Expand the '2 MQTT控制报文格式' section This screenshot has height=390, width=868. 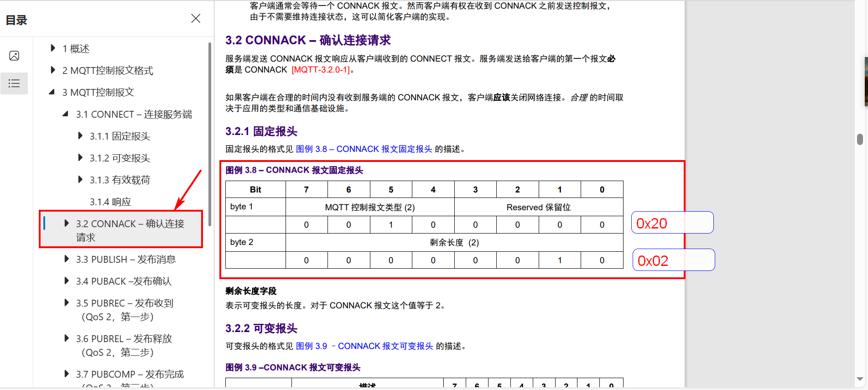click(x=53, y=70)
